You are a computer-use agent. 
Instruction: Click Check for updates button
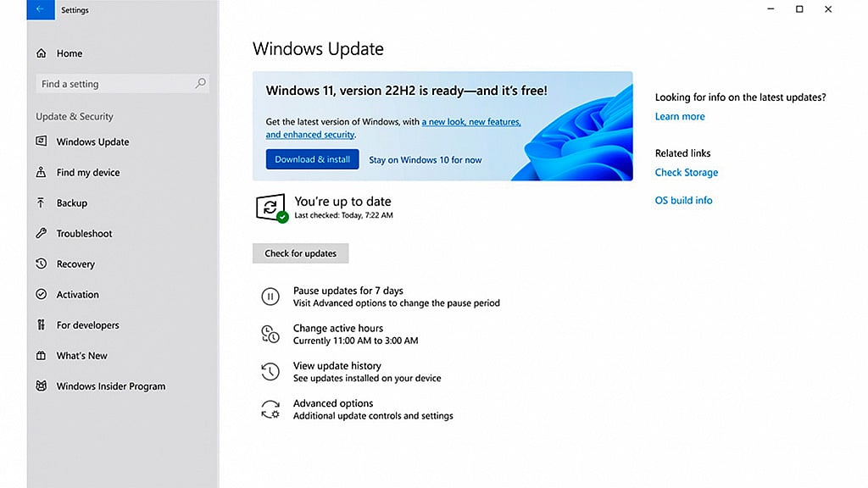coord(301,253)
